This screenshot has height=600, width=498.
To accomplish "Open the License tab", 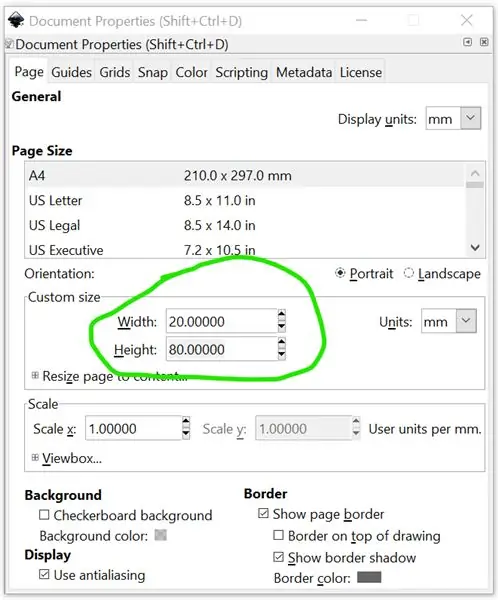I will (361, 72).
